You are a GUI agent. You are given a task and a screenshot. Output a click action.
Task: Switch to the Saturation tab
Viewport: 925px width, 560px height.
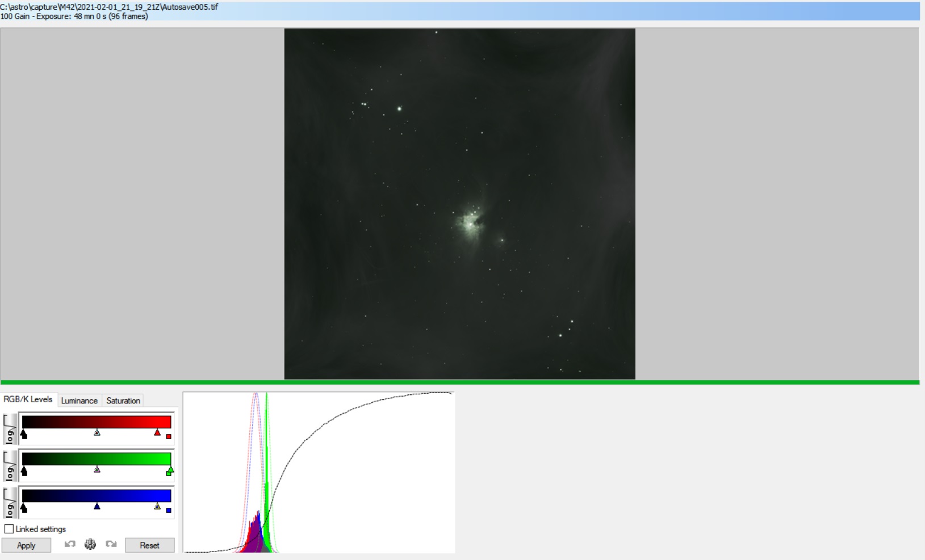click(123, 401)
